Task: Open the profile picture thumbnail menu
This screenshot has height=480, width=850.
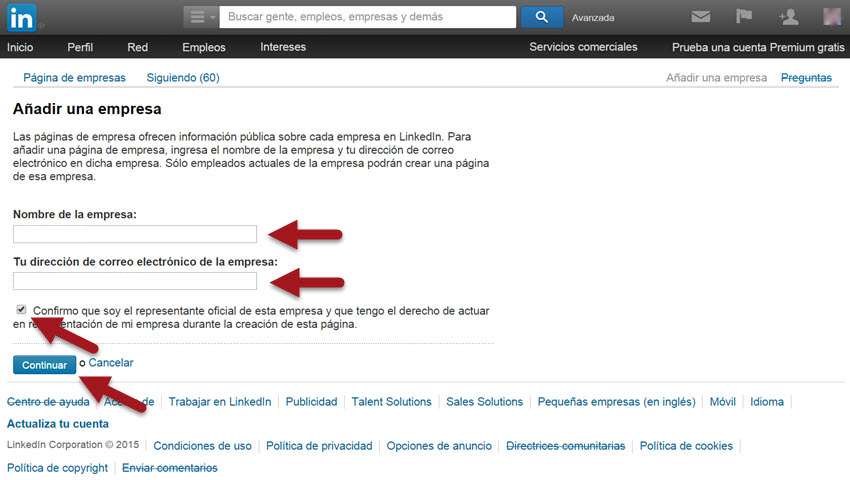Action: coord(831,17)
